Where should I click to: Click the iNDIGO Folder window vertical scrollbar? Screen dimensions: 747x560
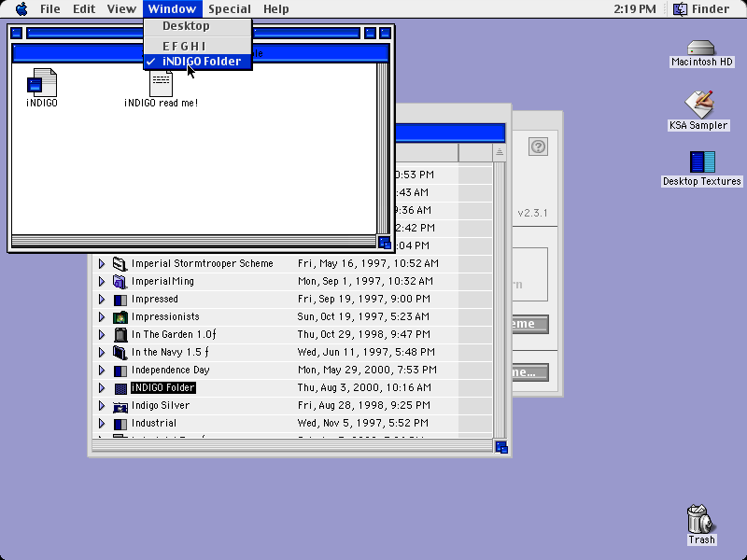coord(383,148)
